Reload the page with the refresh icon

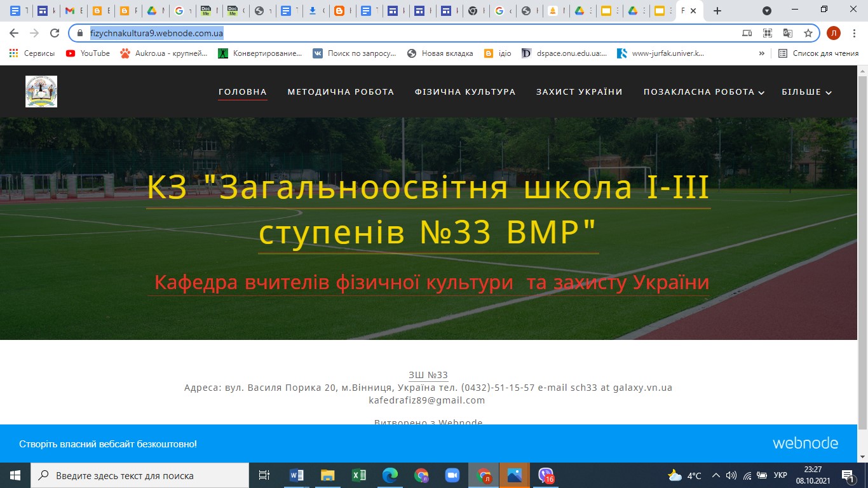[55, 33]
